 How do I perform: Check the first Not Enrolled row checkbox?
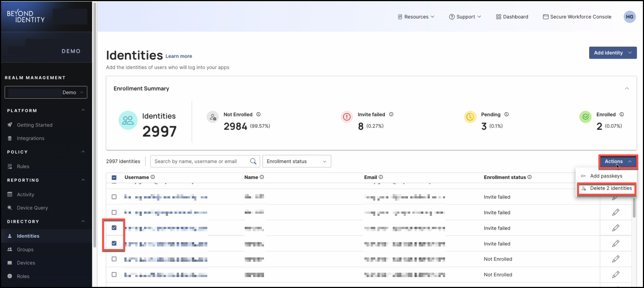click(x=114, y=259)
